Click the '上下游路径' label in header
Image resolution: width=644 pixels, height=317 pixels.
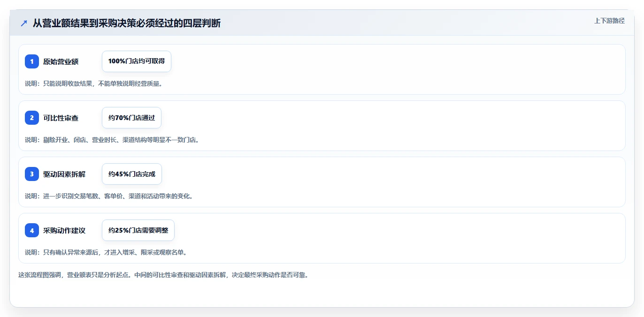(609, 21)
